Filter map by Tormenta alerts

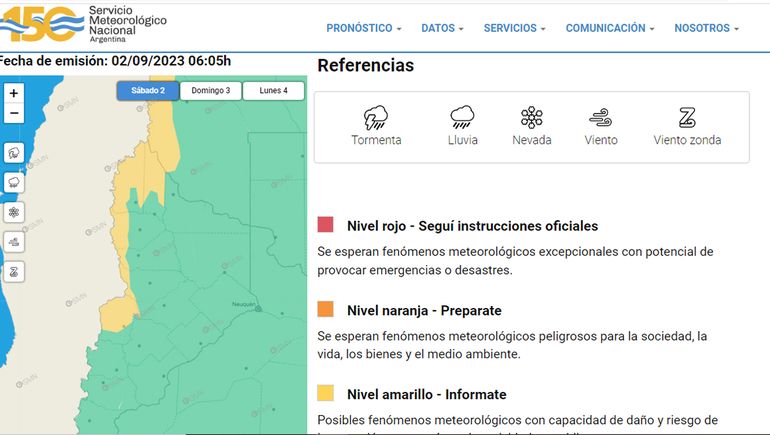(x=14, y=153)
